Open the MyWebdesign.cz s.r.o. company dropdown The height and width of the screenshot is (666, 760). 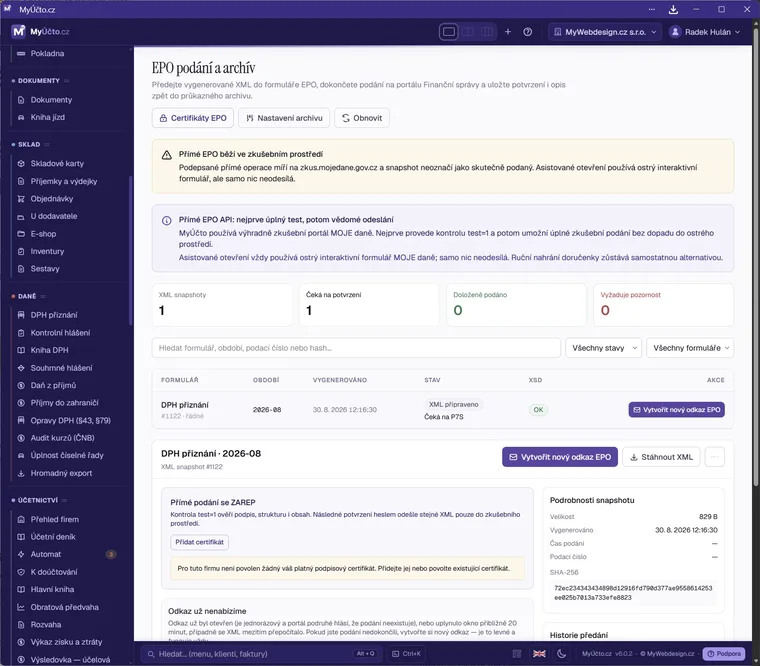click(x=605, y=32)
